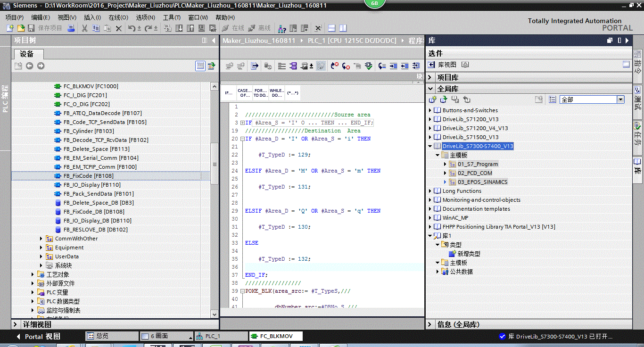Collapse the project tree panel arrow

(x=214, y=41)
